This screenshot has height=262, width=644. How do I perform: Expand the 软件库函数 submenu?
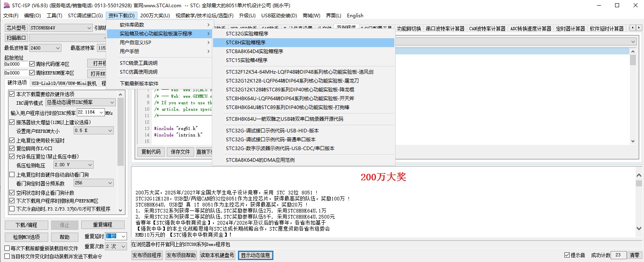pyautogui.click(x=159, y=25)
